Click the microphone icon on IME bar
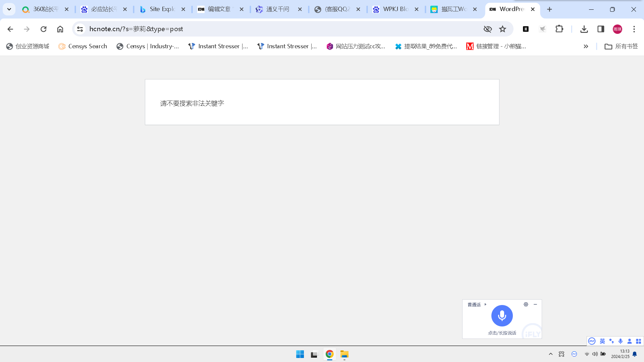 click(621, 341)
